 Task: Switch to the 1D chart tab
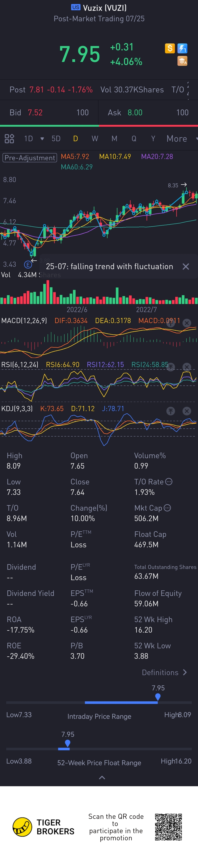click(x=29, y=138)
